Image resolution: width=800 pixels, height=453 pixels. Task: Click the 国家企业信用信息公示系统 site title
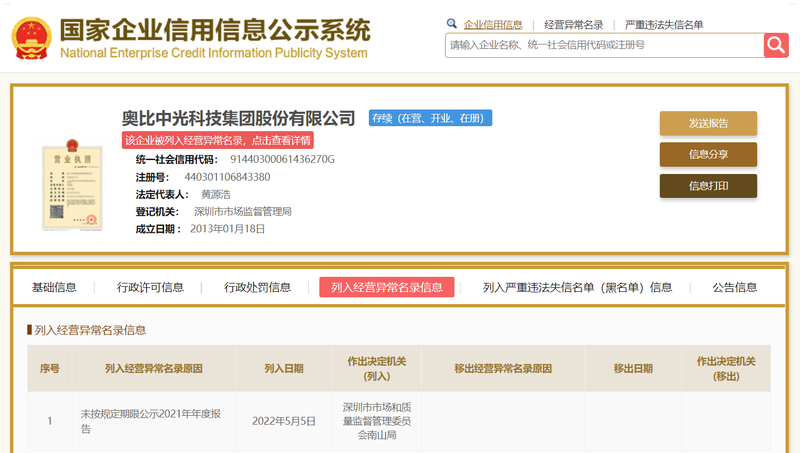214,30
